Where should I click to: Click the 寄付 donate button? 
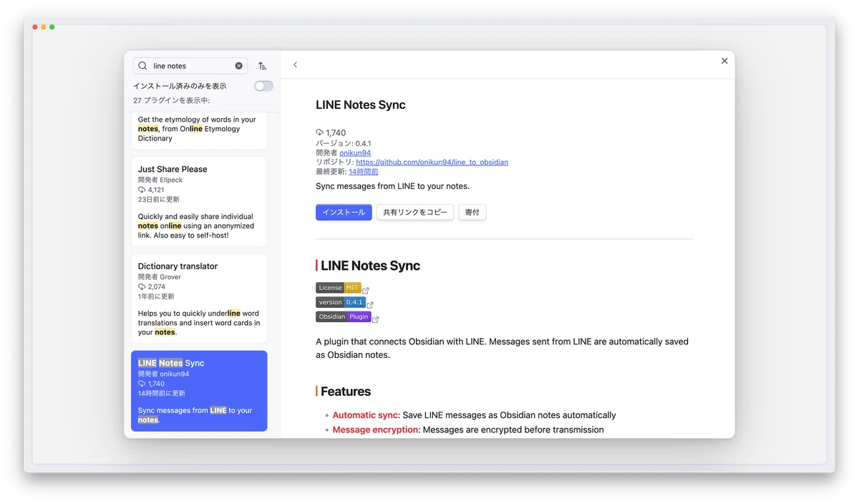(x=472, y=212)
